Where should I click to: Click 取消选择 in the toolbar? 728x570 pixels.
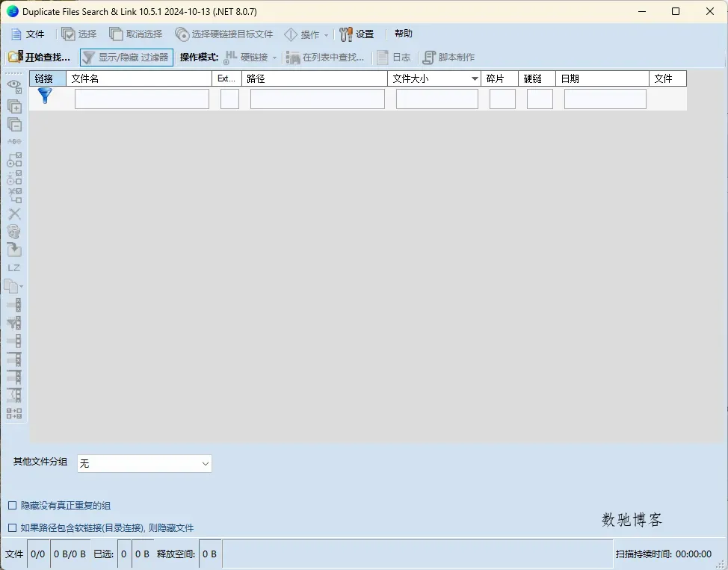pyautogui.click(x=135, y=34)
